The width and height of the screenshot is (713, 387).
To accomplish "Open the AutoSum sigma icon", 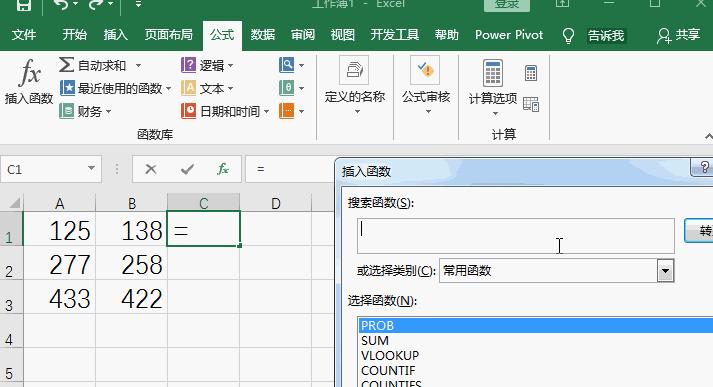I will (66, 65).
